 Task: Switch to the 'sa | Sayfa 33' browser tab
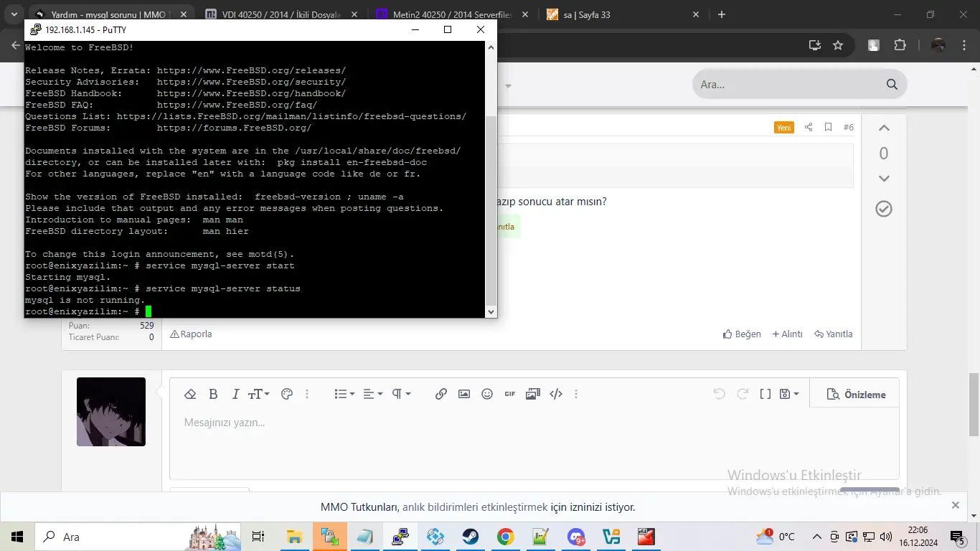pyautogui.click(x=613, y=14)
